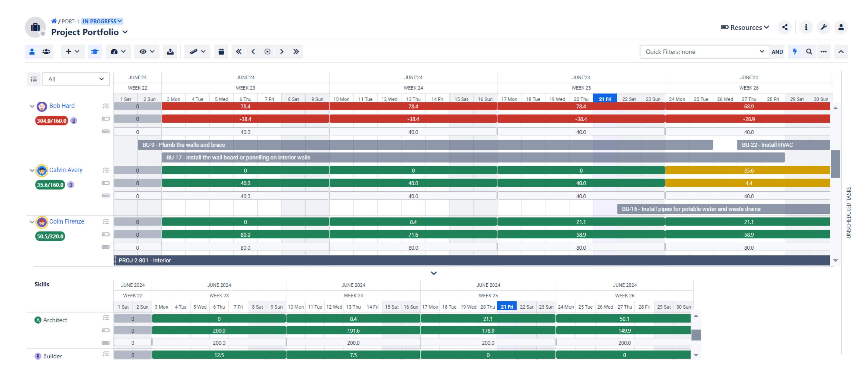Viewport: 868px width, 380px height.
Task: Go to the next period arrow
Action: coord(282,52)
